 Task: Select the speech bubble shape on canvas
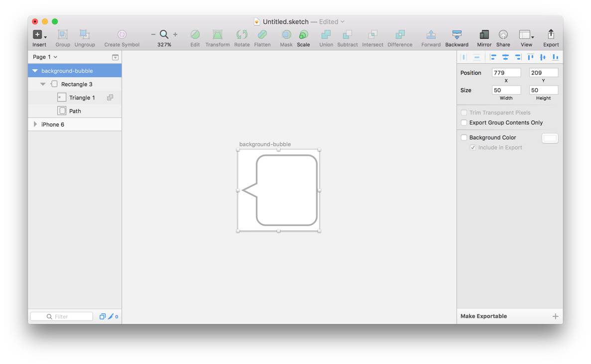coord(281,190)
